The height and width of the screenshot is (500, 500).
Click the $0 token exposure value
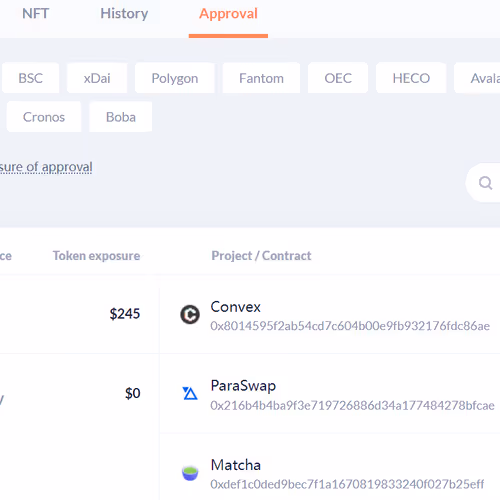pos(133,393)
